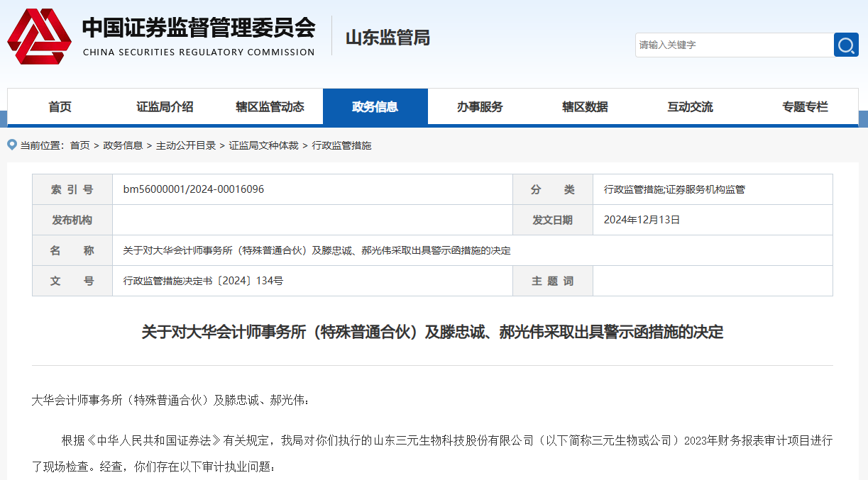Click the document number 行政监管措施决定书〔2024〕134号
The image size is (868, 480).
(203, 281)
